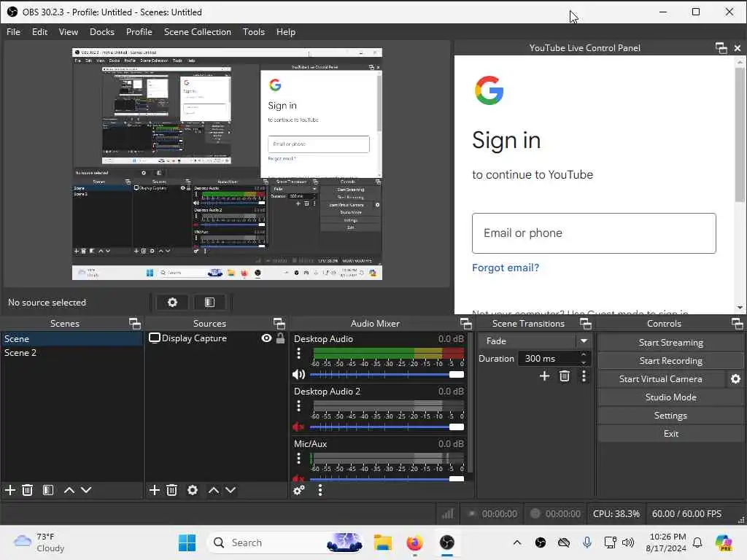Click Start Streaming button
The image size is (747, 560).
click(x=670, y=343)
